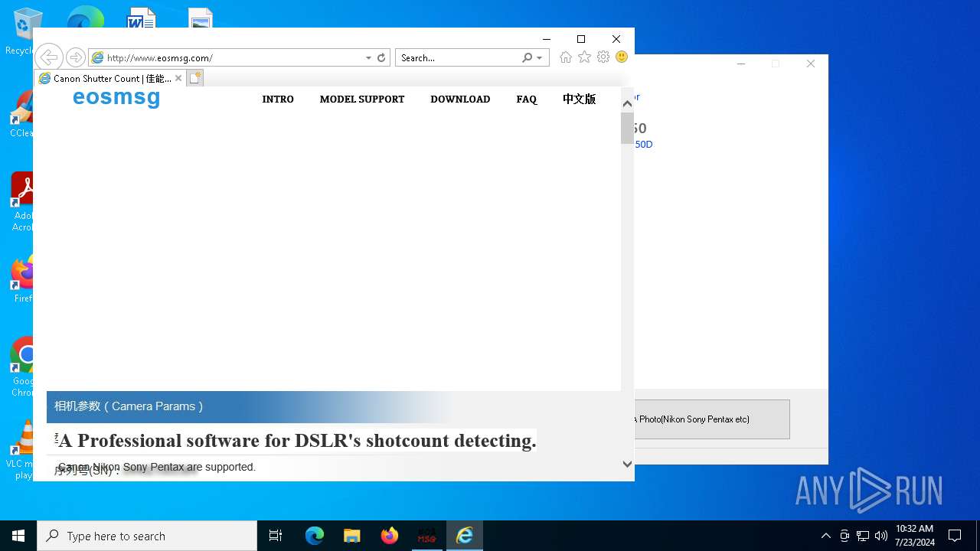Click the taskbar search box
Image resolution: width=980 pixels, height=551 pixels.
[x=147, y=536]
